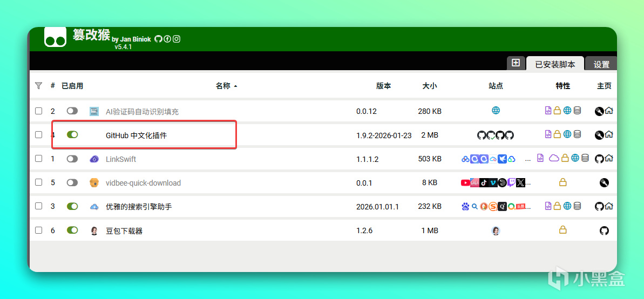Image resolution: width=644 pixels, height=299 pixels.
Task: Open the Facebook icon in Tampermonkey header
Action: point(167,39)
